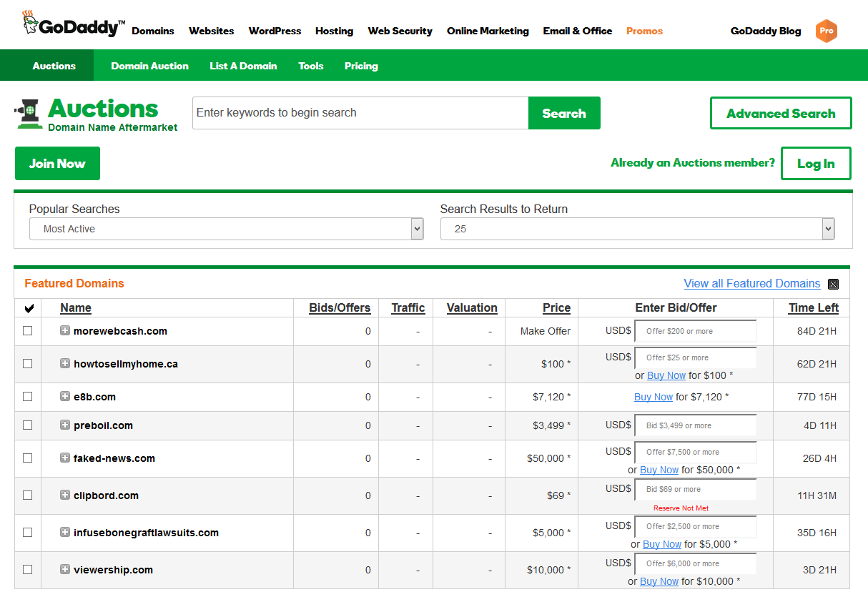Check the box for morewebcash.com
Viewport: 868px width, 597px height.
point(28,330)
